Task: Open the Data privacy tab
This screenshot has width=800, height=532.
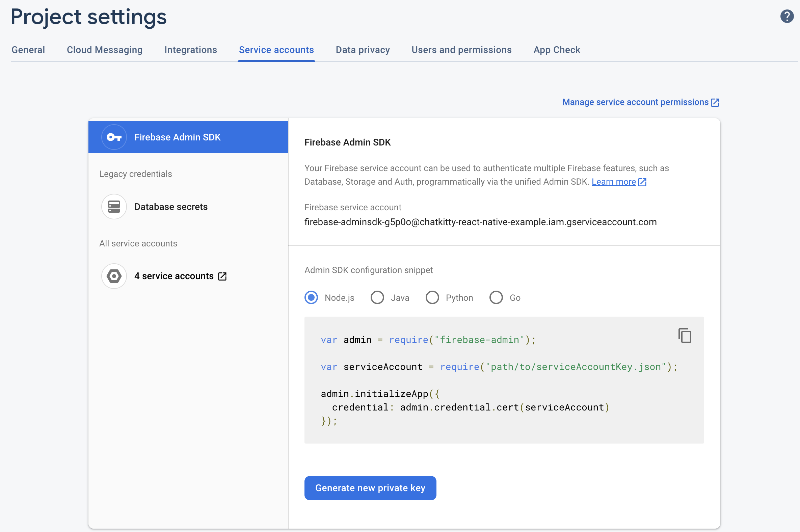Action: 363,50
